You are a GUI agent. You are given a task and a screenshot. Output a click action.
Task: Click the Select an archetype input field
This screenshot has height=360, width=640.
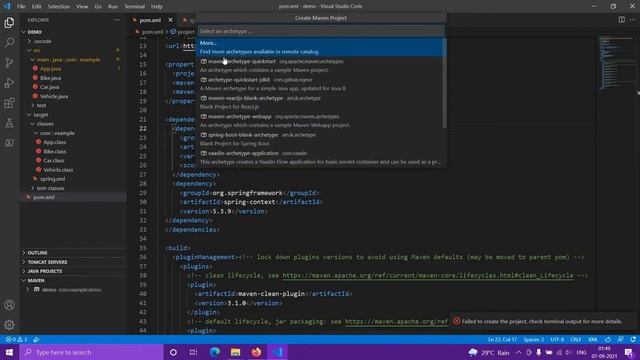(321, 31)
